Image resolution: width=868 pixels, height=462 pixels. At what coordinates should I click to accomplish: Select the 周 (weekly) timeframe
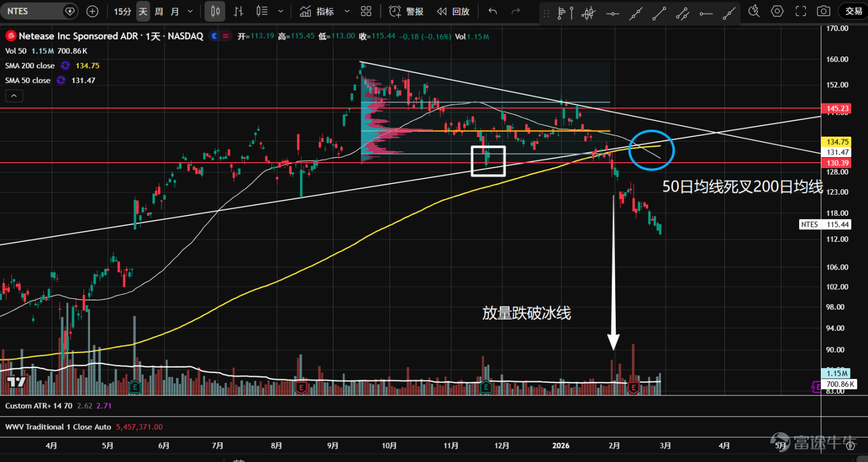pyautogui.click(x=159, y=11)
